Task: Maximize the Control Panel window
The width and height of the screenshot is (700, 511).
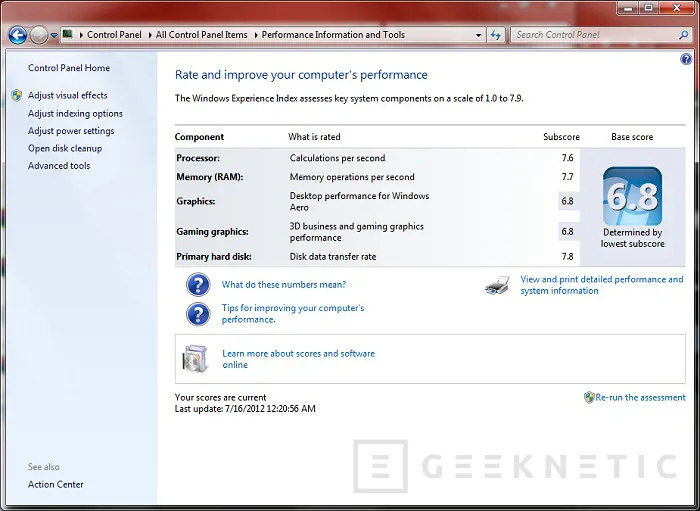Action: tap(649, 8)
